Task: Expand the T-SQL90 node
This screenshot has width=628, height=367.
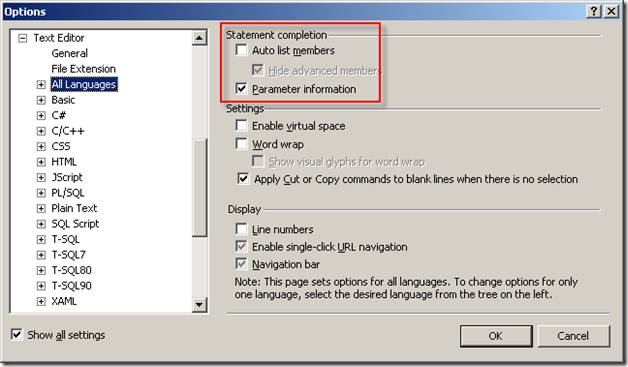Action: (x=41, y=286)
